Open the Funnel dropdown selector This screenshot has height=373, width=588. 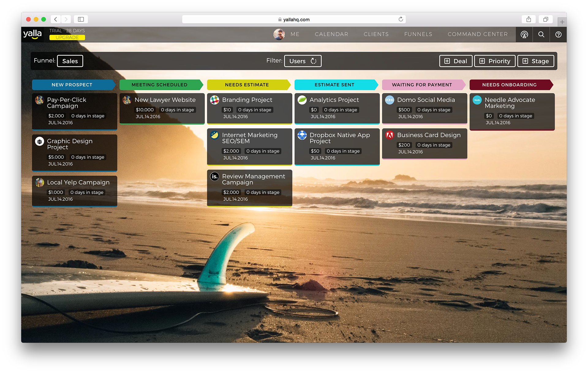pyautogui.click(x=70, y=61)
